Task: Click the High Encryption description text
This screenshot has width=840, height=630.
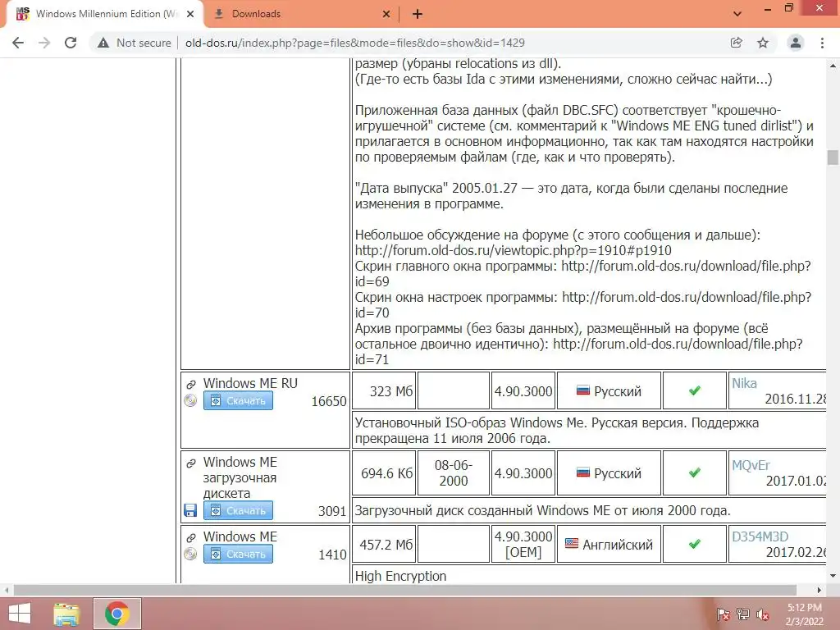Action: pos(400,576)
